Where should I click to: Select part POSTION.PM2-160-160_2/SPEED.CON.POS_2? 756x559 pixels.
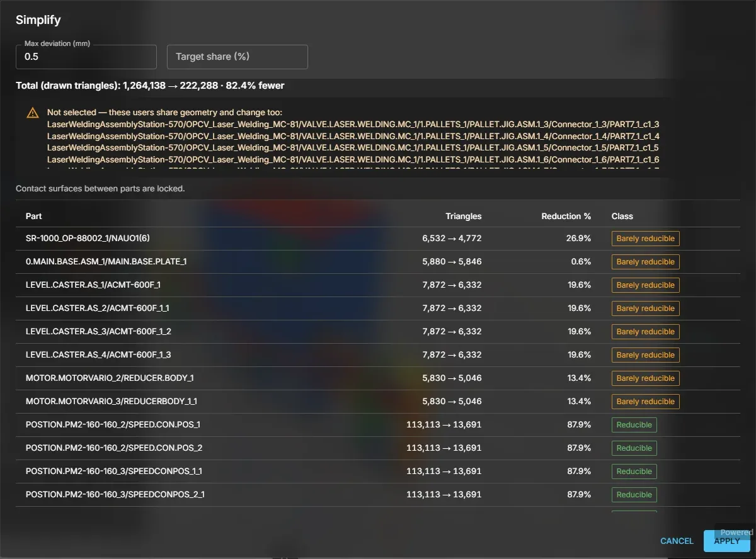tap(378, 448)
